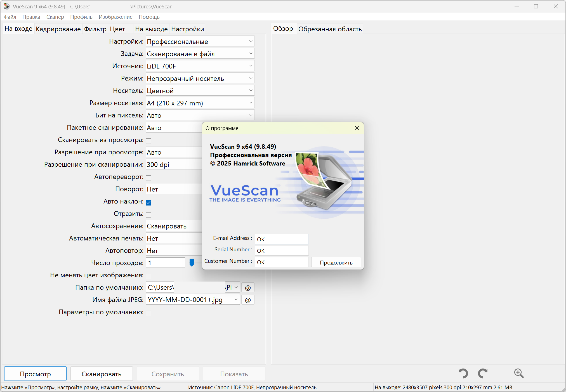The image size is (566, 392).
Task: Click the scanner picture in About dialog
Action: click(x=324, y=182)
